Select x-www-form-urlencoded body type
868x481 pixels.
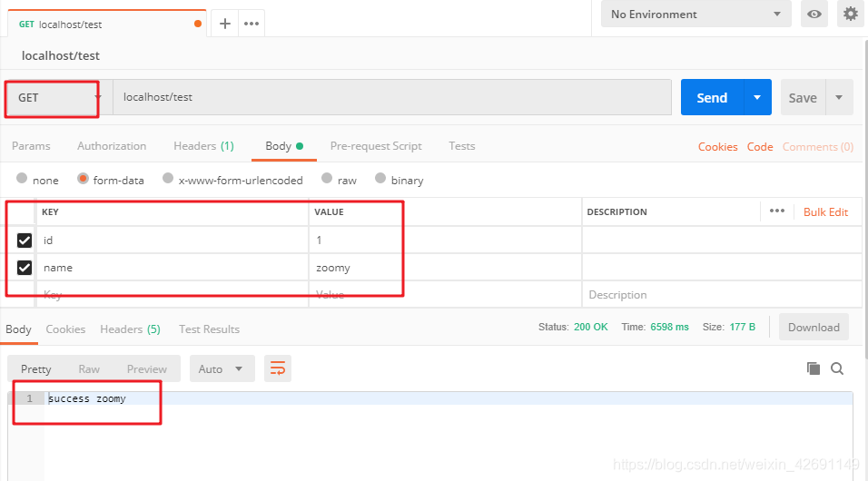(x=168, y=178)
